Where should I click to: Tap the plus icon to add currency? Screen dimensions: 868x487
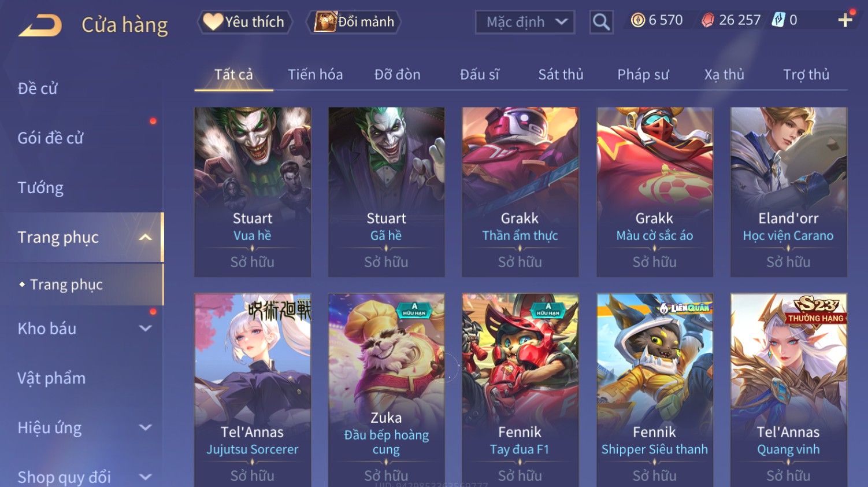point(845,20)
